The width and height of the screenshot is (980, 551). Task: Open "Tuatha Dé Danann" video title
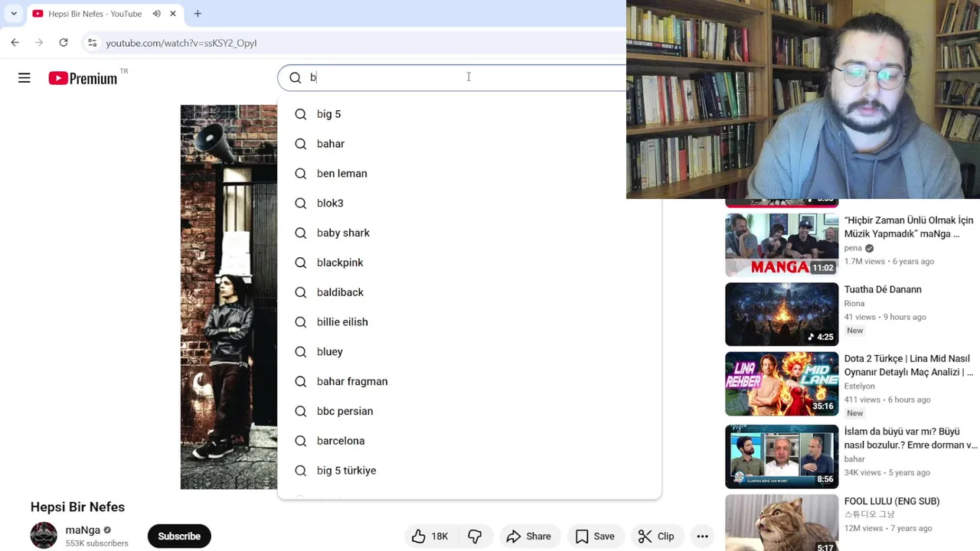coord(883,289)
